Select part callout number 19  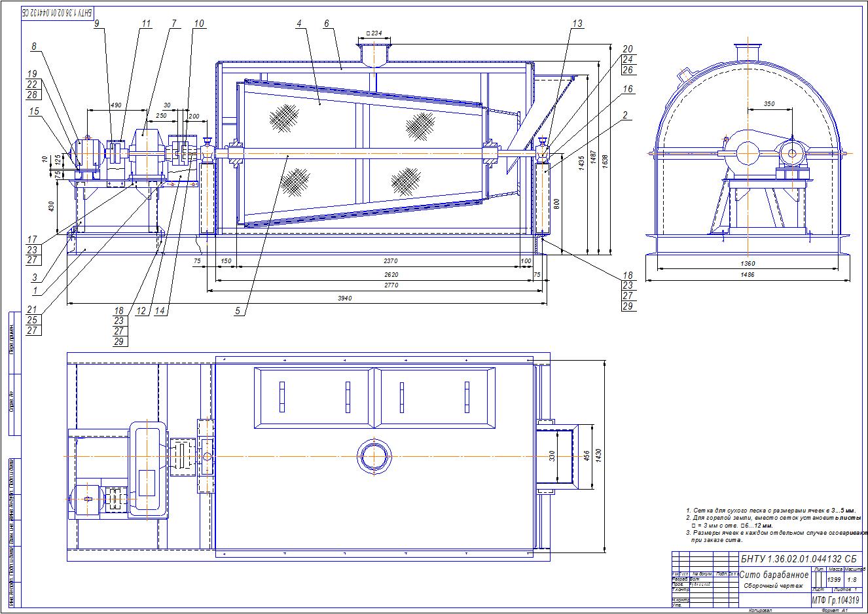tap(33, 74)
